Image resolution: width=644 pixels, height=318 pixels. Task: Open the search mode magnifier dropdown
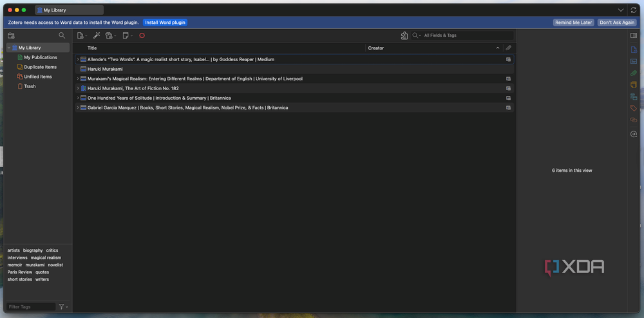click(x=417, y=35)
